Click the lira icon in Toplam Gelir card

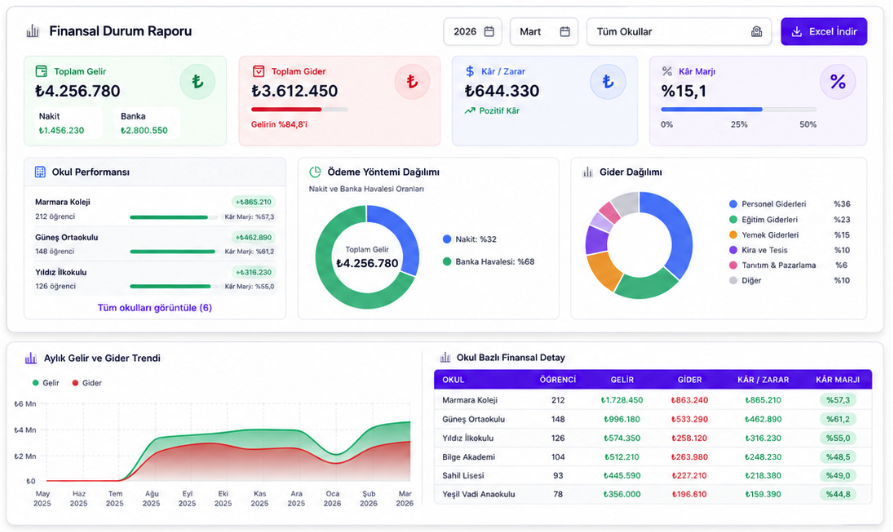197,81
